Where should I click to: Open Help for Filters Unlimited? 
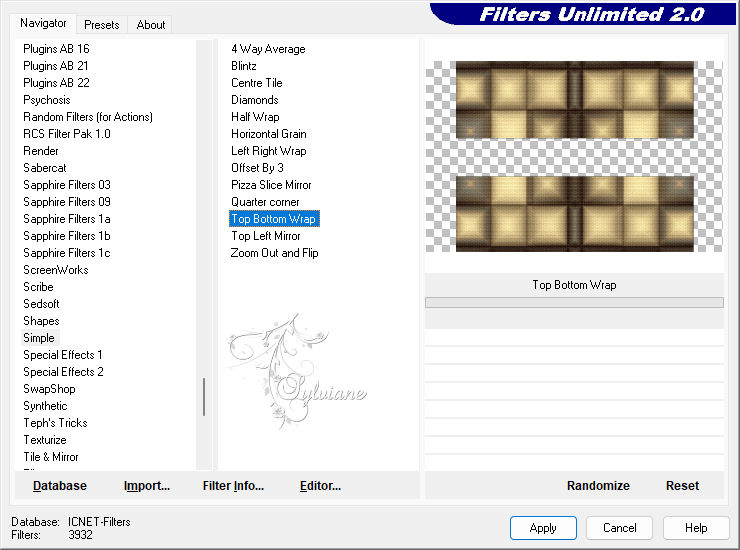tap(696, 527)
